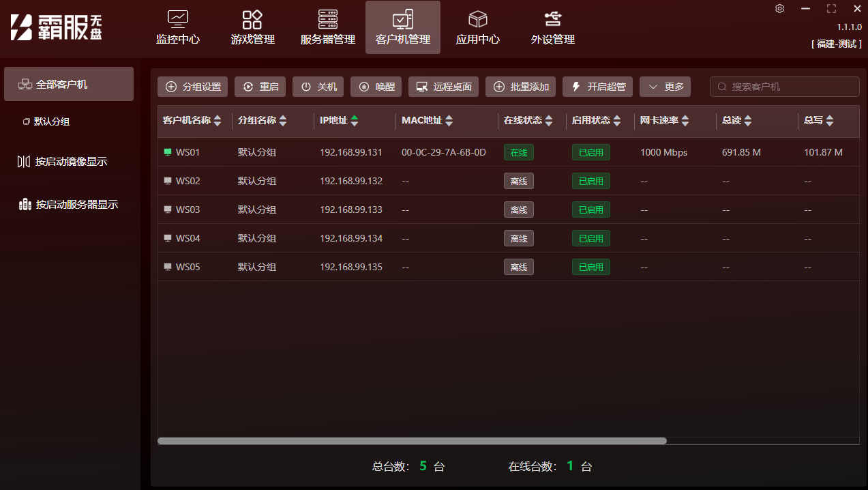
Task: Click the WS03 offline computer icon
Action: [x=168, y=210]
